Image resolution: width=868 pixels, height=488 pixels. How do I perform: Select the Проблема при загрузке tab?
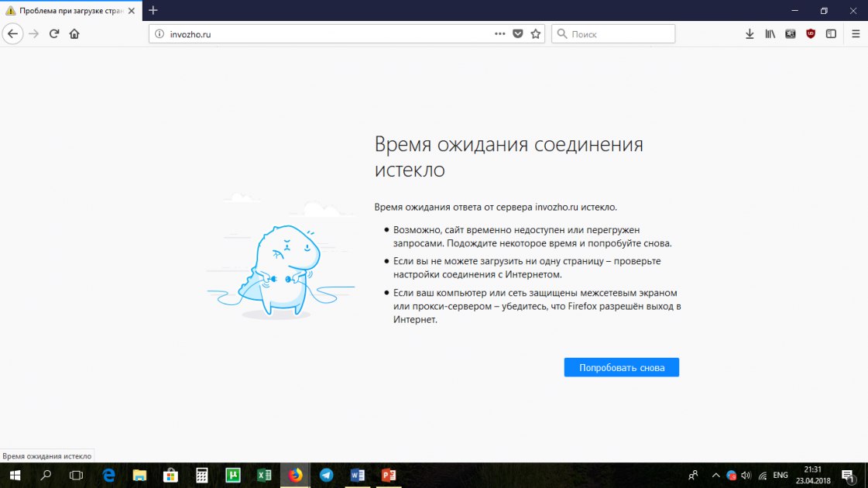(x=71, y=11)
